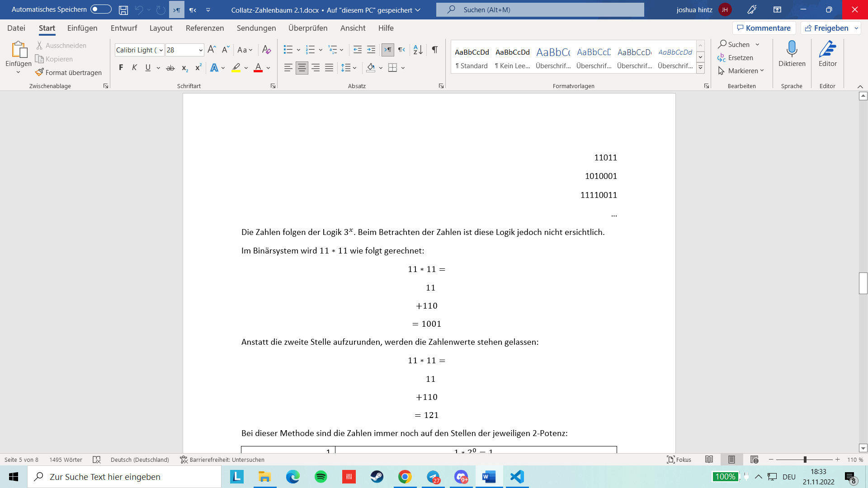Viewport: 868px width, 488px height.
Task: Open bullet list dropdown arrow
Action: 298,50
